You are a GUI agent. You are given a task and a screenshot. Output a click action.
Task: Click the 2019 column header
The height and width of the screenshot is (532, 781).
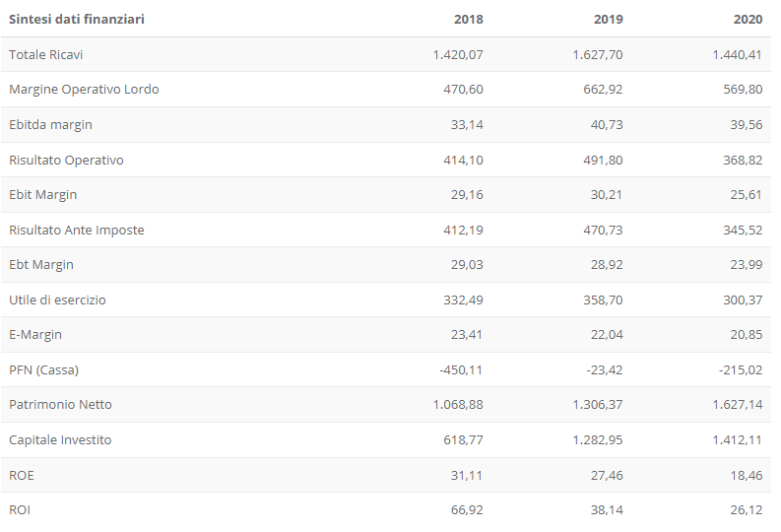(609, 19)
